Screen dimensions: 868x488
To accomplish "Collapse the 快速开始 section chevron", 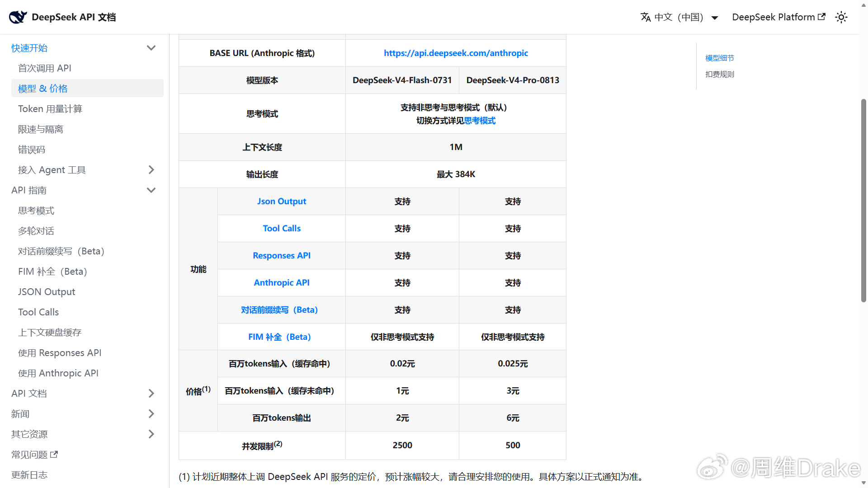I will [x=151, y=48].
